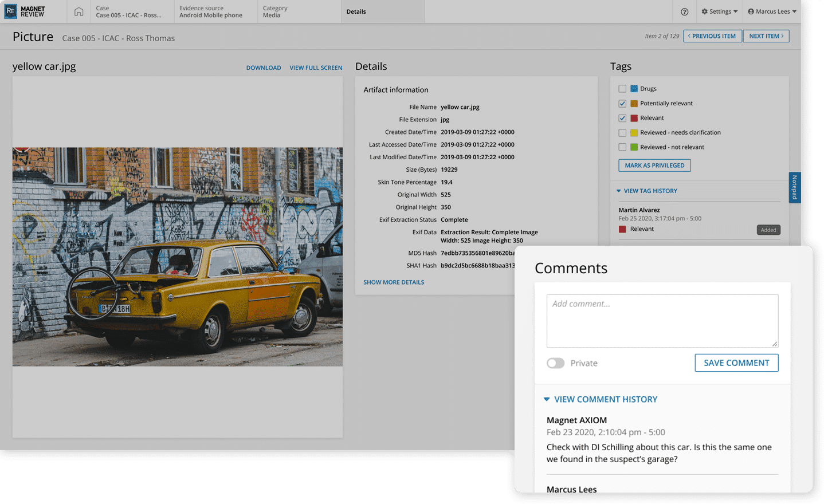
Task: Check the Drugs tag checkbox
Action: [x=622, y=89]
